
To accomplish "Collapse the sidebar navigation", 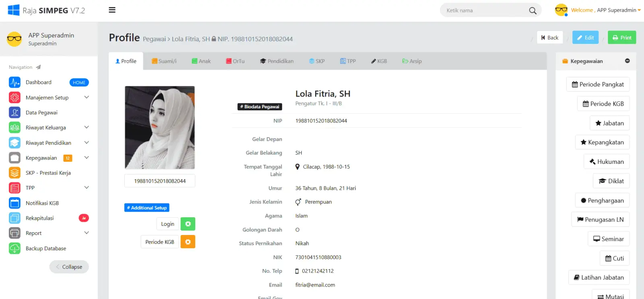I will point(69,267).
